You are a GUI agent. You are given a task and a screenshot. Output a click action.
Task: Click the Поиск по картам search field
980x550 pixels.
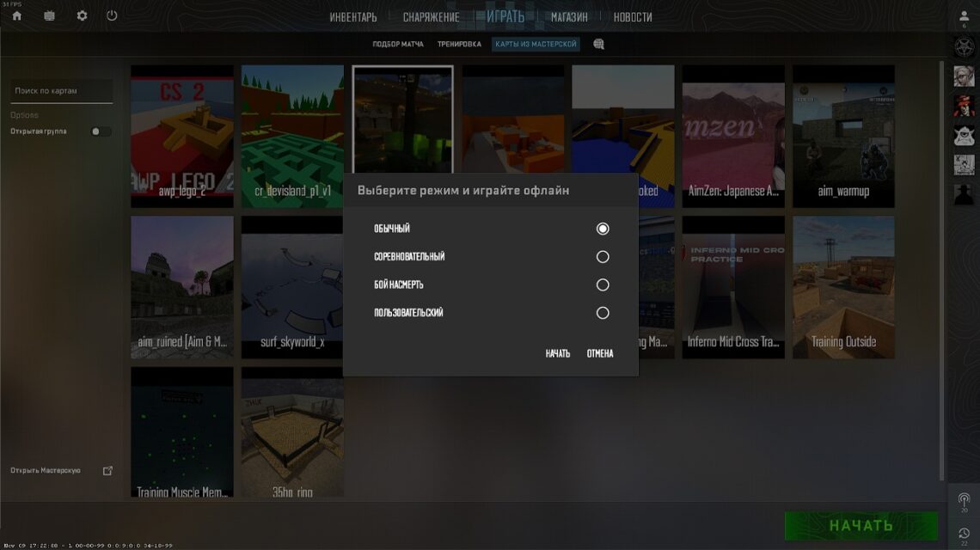click(x=61, y=90)
